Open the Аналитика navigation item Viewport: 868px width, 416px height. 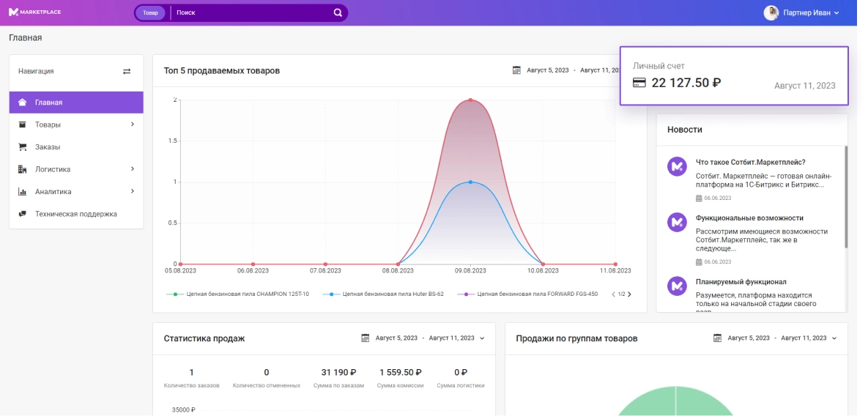[76, 191]
